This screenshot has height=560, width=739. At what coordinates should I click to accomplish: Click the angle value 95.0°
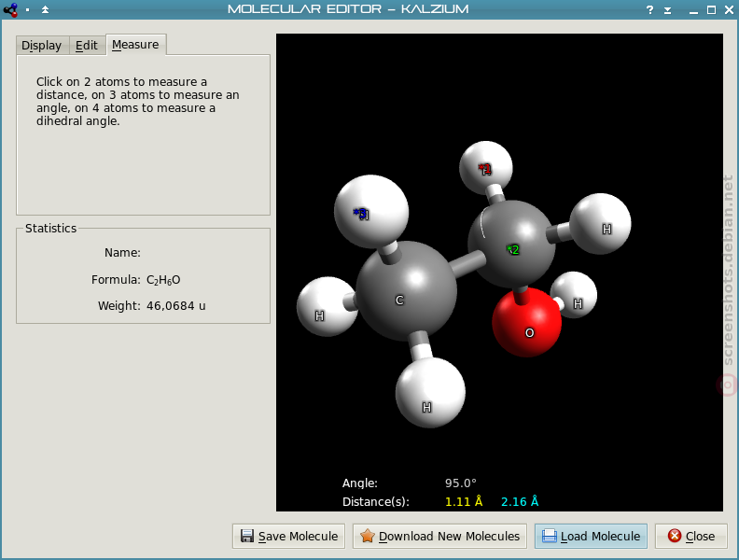460,483
